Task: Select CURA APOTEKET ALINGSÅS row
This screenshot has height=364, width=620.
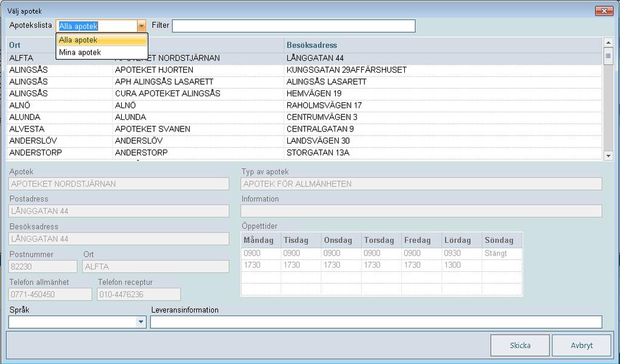Action: 304,94
